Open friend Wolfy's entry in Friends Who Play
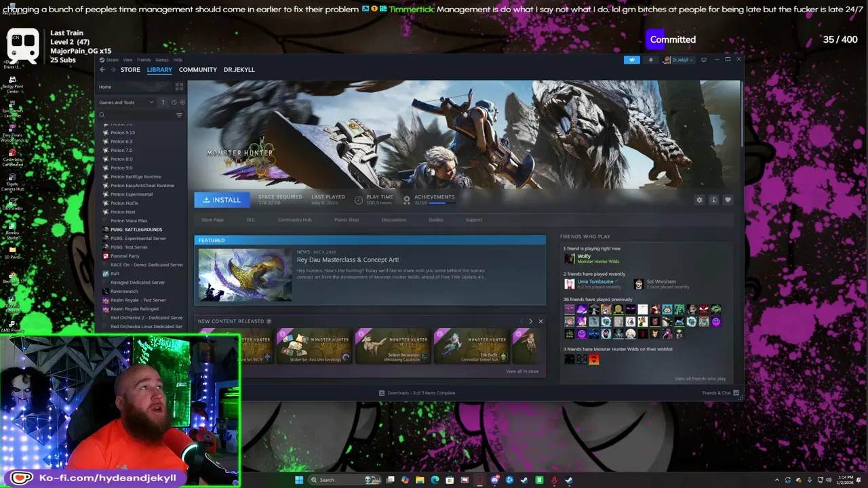The image size is (868, 488). (591, 258)
